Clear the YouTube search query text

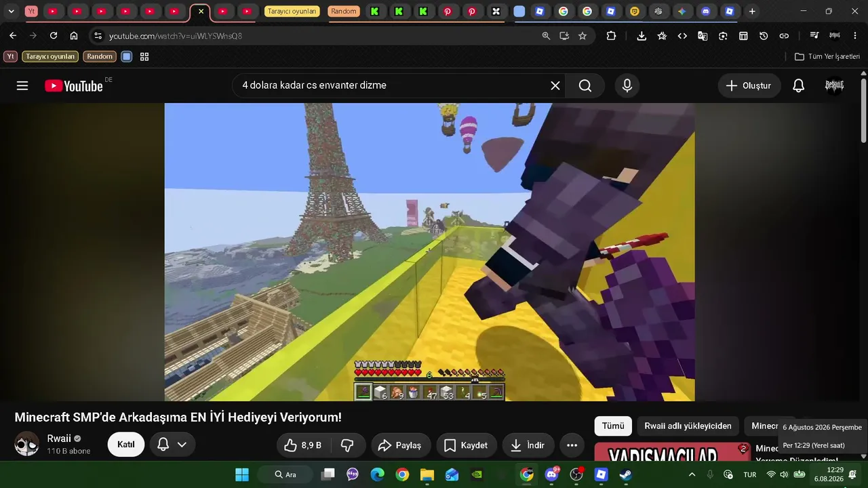[x=555, y=86]
